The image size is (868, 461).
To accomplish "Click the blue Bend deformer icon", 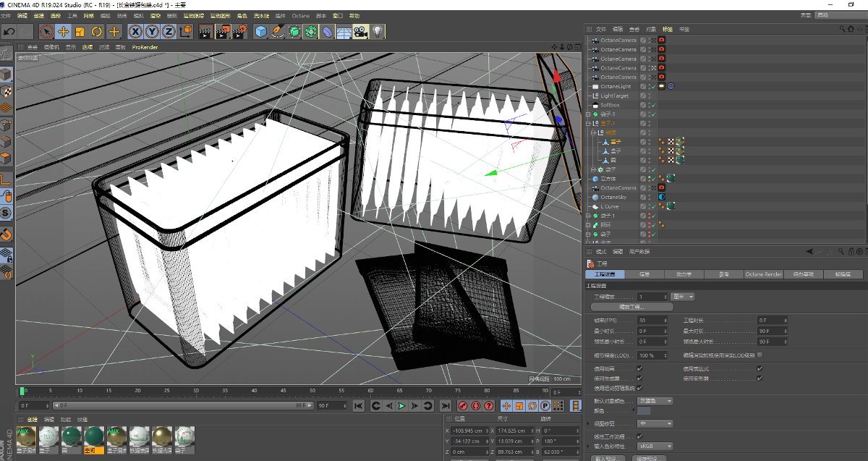I will coord(328,31).
